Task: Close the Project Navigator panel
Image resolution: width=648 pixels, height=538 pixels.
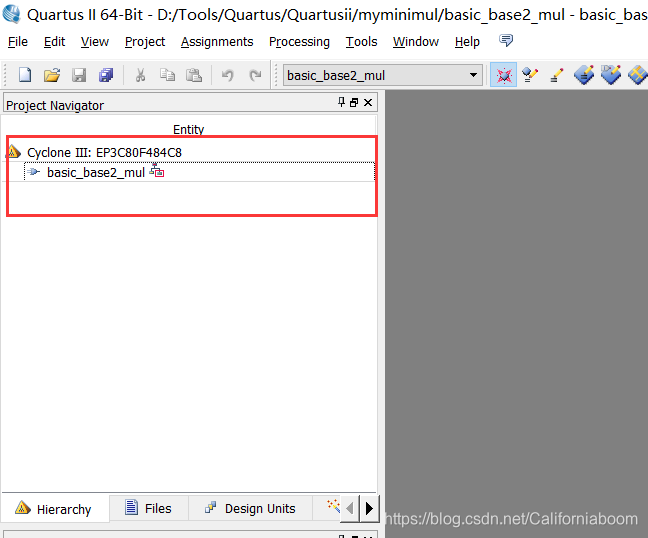Action: click(x=368, y=102)
